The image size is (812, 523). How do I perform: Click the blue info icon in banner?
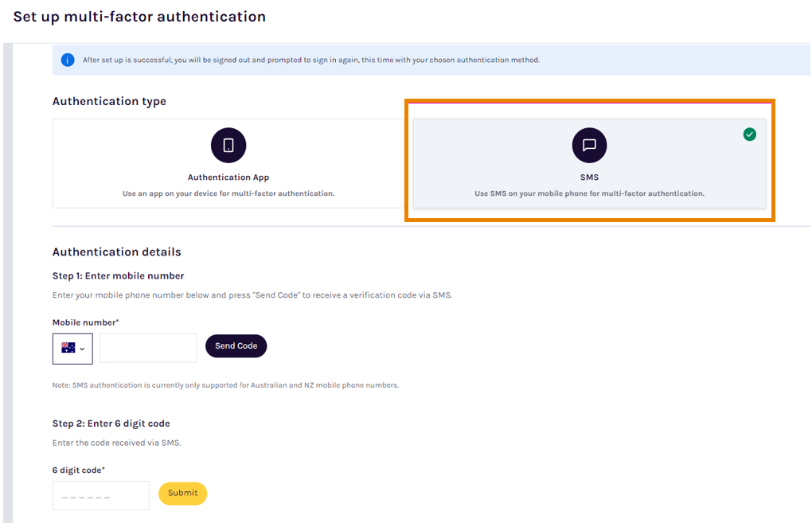point(68,60)
